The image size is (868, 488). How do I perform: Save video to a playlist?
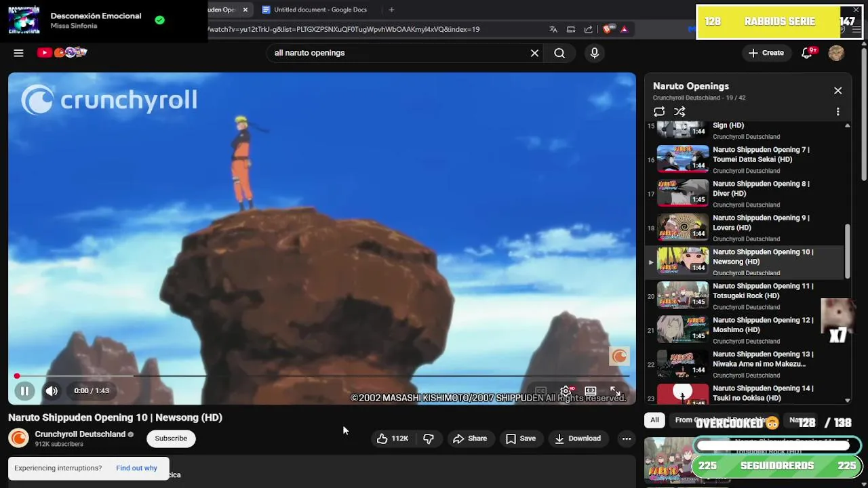(521, 439)
